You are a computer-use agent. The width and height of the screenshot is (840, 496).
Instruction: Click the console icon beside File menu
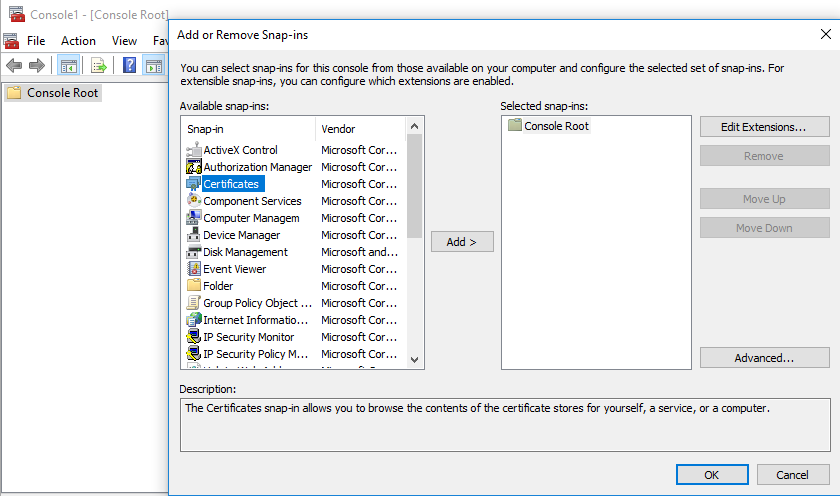tap(11, 41)
